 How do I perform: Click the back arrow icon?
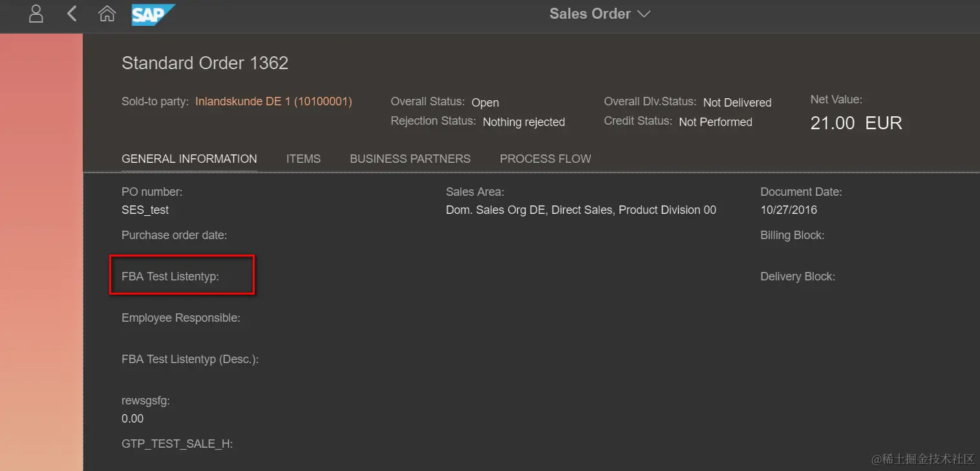72,14
